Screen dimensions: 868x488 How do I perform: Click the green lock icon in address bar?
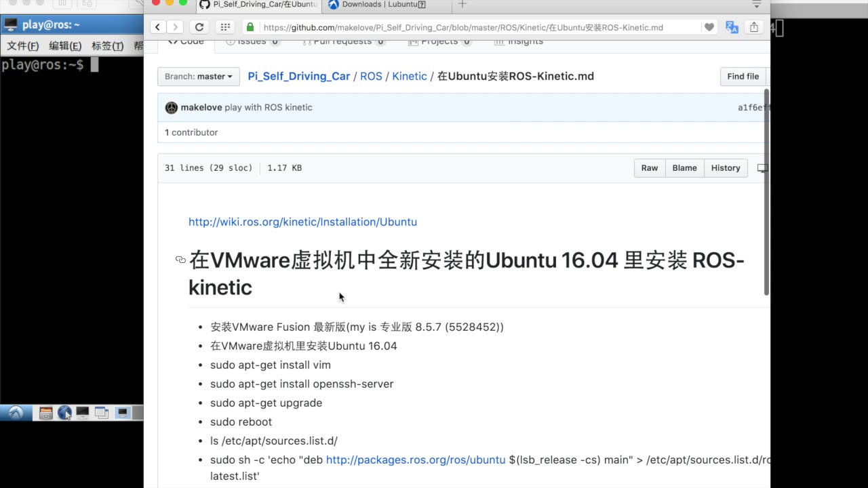point(250,27)
